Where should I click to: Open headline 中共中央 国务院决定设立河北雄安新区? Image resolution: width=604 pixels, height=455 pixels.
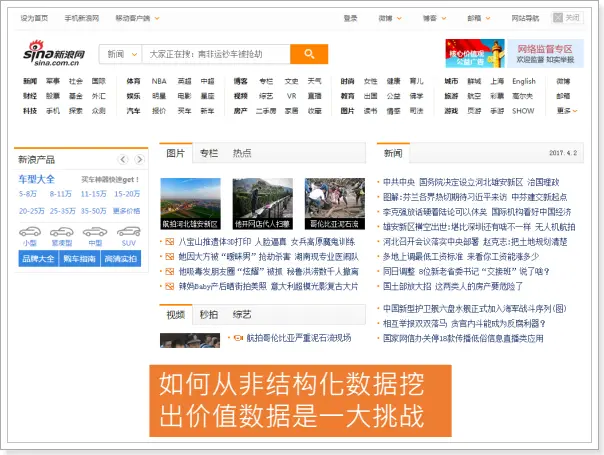471,182
